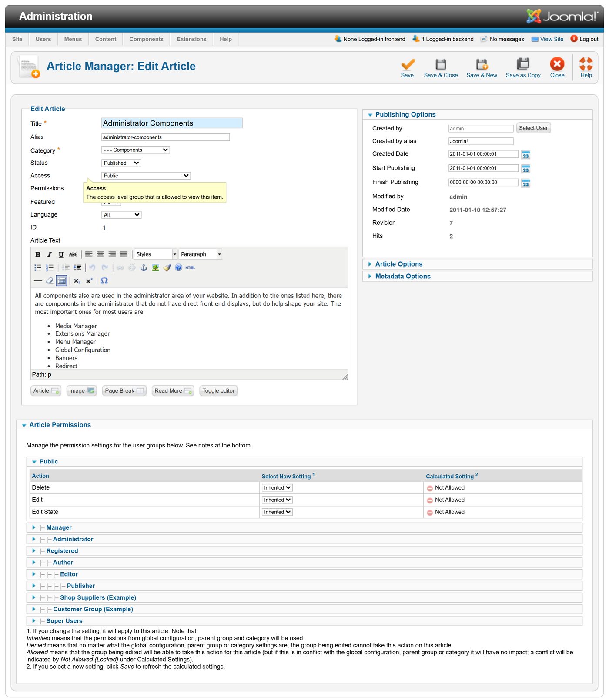
Task: Toggle the editor on or off
Action: pyautogui.click(x=218, y=391)
